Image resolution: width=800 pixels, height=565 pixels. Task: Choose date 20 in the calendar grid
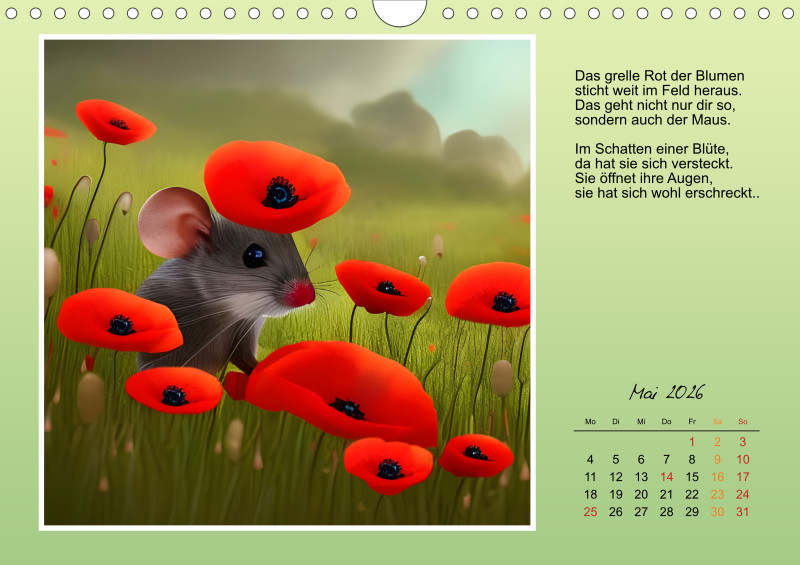pyautogui.click(x=641, y=494)
